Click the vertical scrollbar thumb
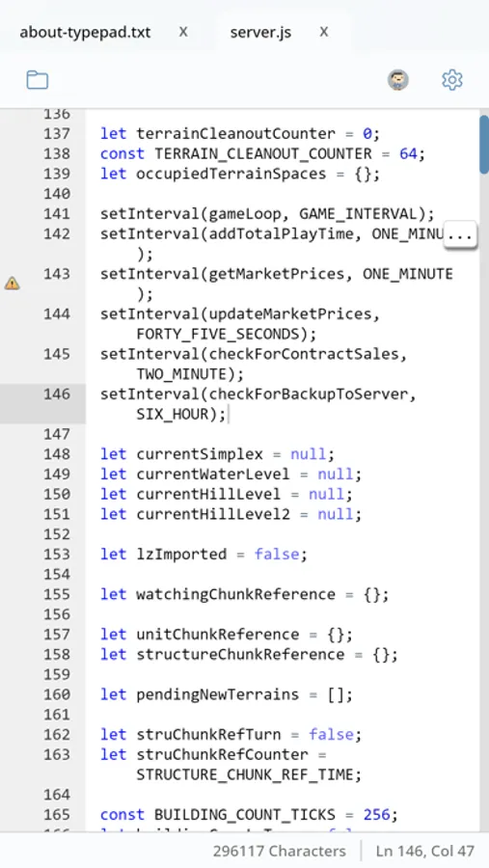489x868 pixels. [484, 145]
